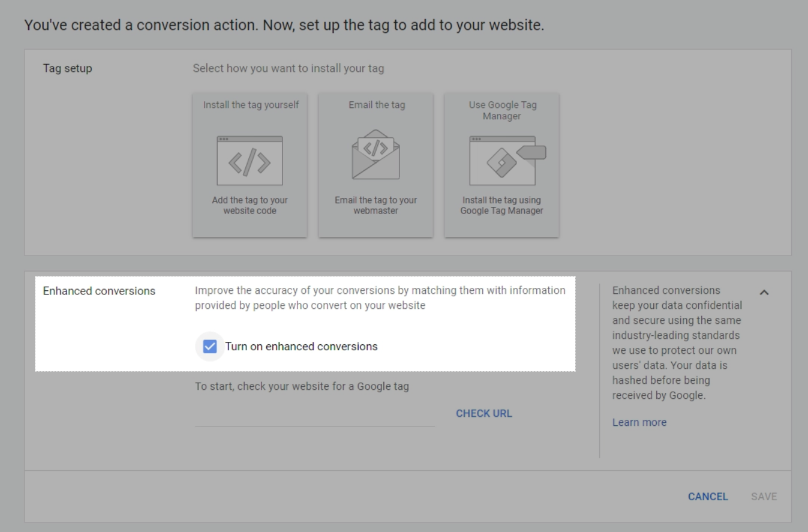Click the Google Tag Manager diamond icon

click(501, 161)
